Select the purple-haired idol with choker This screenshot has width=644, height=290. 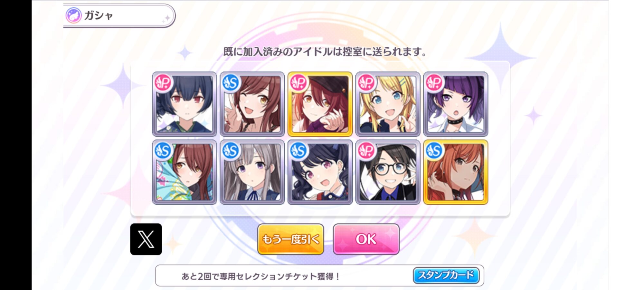456,104
